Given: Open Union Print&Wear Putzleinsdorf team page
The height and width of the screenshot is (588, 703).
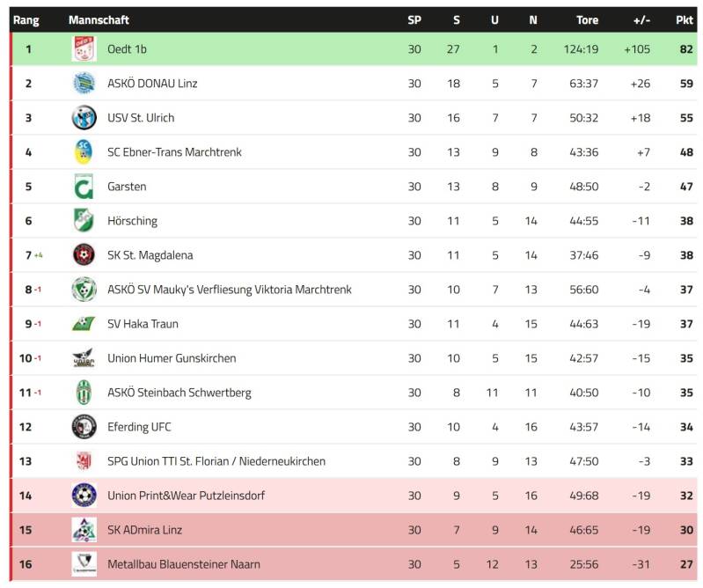Looking at the screenshot, I should pos(186,496).
